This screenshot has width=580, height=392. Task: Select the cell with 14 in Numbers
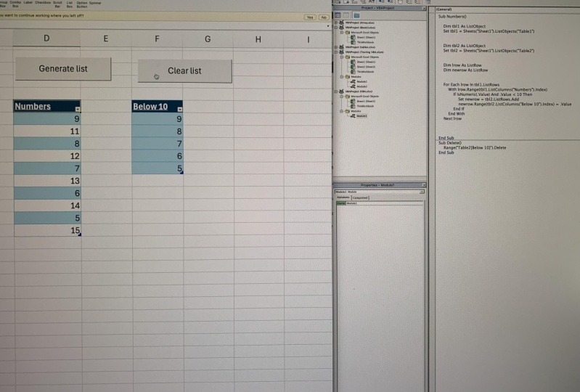tap(47, 205)
